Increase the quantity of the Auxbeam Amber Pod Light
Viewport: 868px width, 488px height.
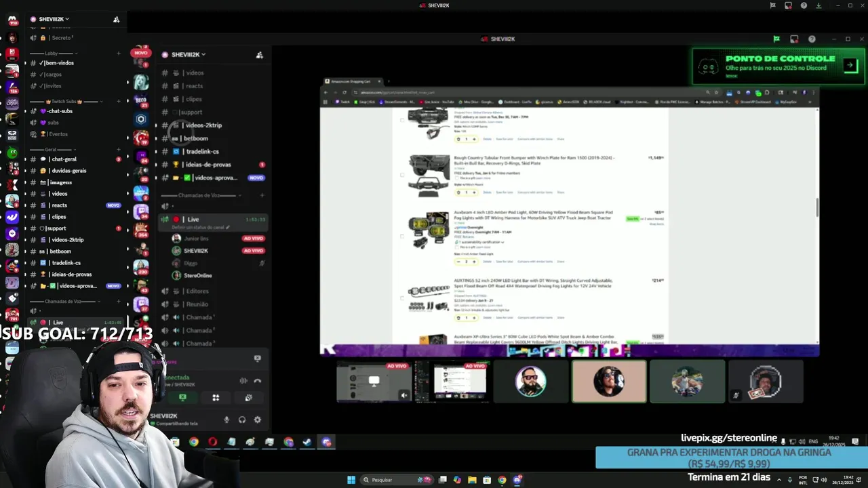(474, 262)
